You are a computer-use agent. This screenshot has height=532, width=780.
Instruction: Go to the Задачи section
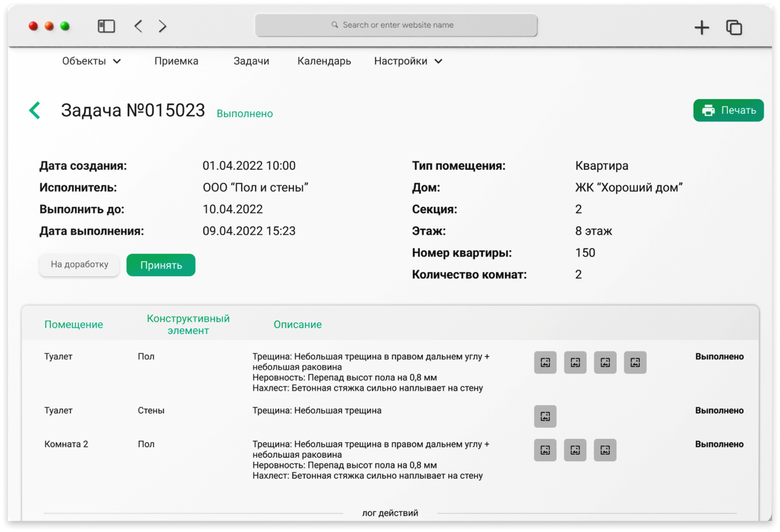click(x=251, y=61)
